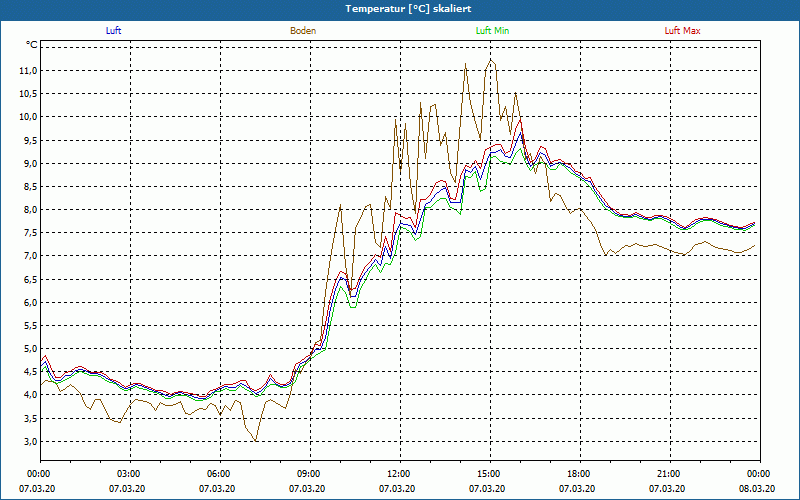This screenshot has width=800, height=500.
Task: Click the 15:00 time axis label
Action: pyautogui.click(x=490, y=474)
